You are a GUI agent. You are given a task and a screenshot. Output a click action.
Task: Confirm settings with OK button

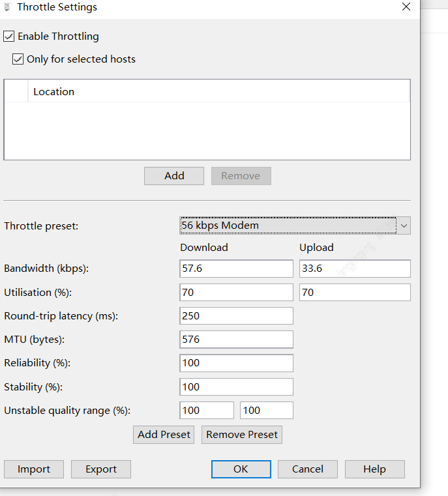[241, 469]
